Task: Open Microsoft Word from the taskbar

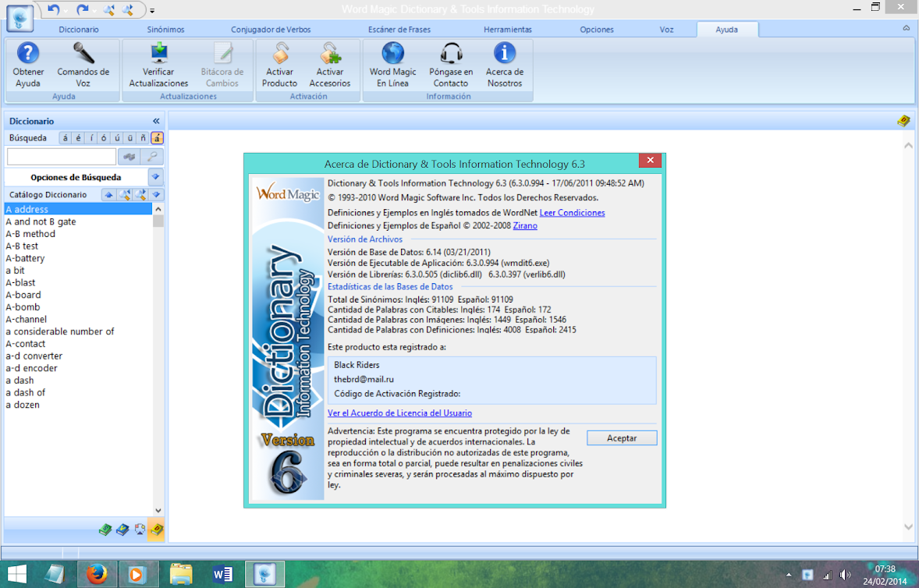Action: pos(222,574)
